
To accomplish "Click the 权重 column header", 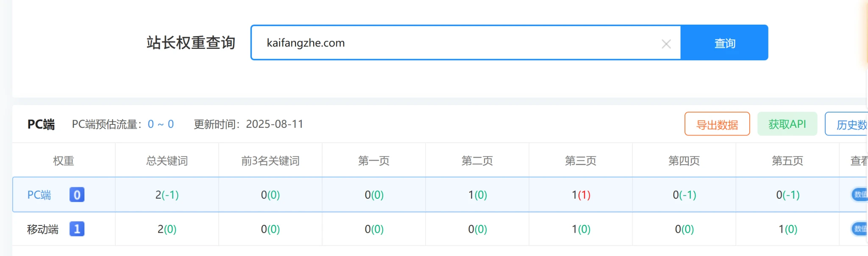I will click(x=64, y=161).
